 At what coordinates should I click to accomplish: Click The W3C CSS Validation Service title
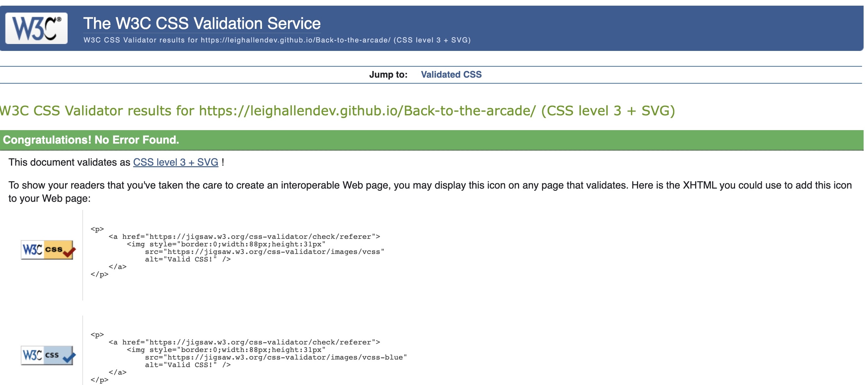(202, 23)
